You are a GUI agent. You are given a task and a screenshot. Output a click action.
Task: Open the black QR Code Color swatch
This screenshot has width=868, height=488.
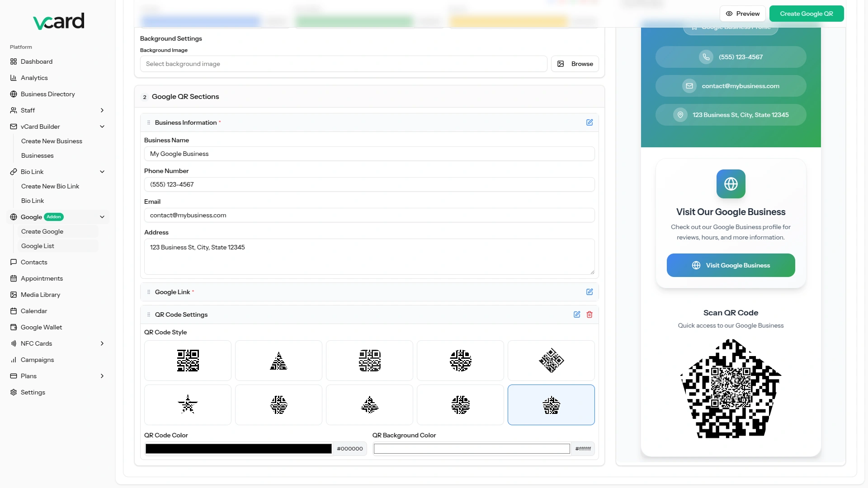click(238, 449)
